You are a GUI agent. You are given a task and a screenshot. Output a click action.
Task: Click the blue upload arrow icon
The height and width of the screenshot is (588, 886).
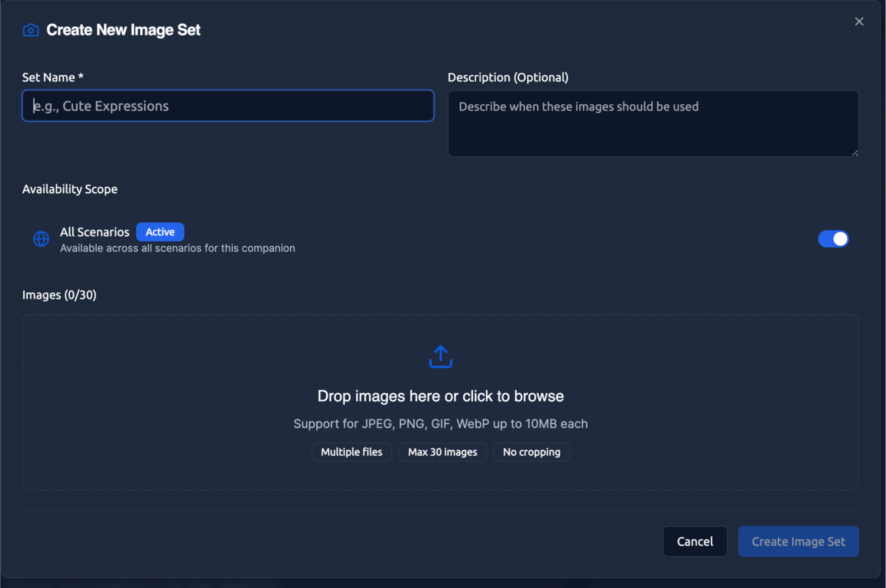coord(440,356)
